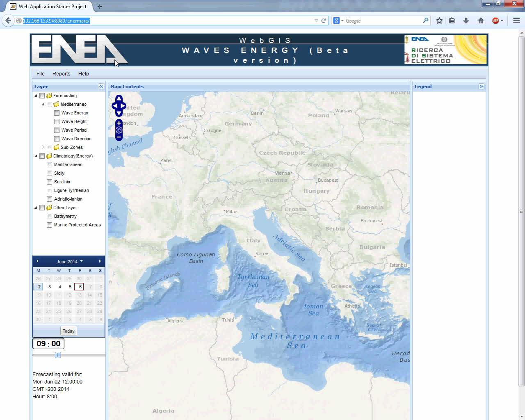Go to previous calendar month
Viewport: 525px width, 420px height.
click(37, 261)
